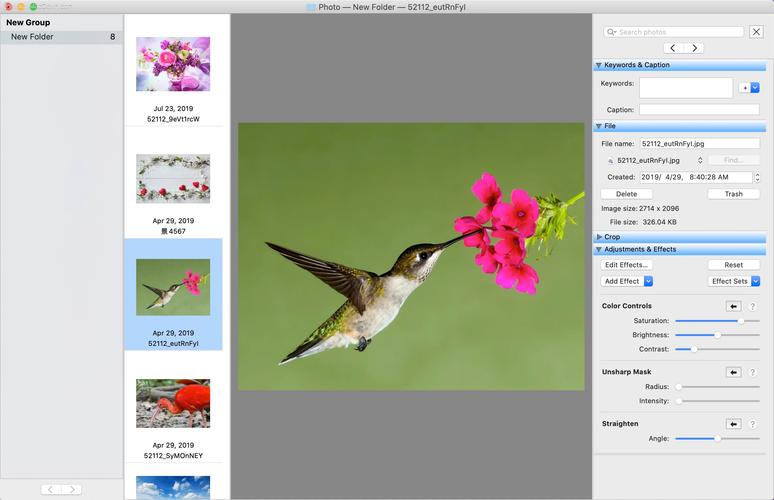This screenshot has width=774, height=500.
Task: Select the floral wreath frame thumbnail
Action: [x=173, y=179]
